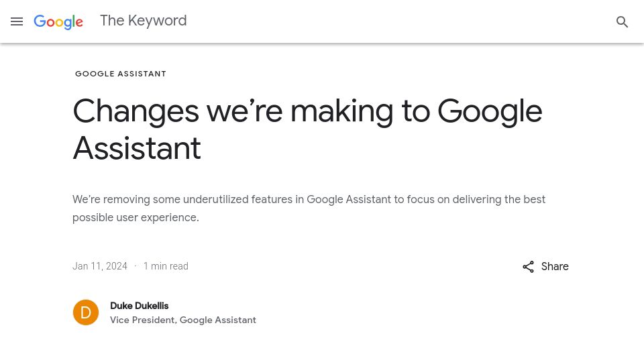Click 'Vice President, Google Assistant' title text

(183, 320)
